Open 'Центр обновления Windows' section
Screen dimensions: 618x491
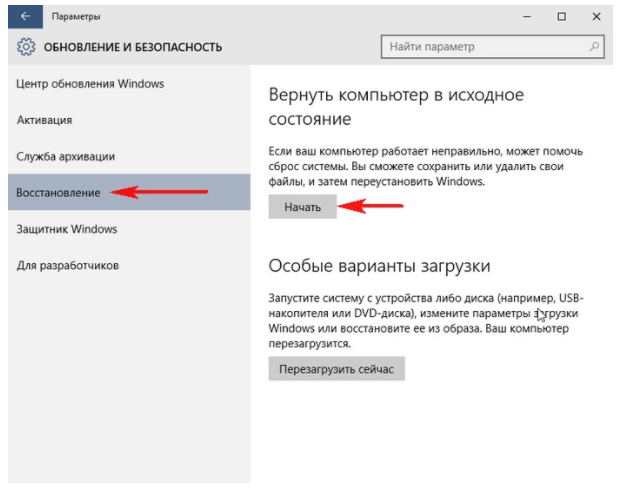129,84
